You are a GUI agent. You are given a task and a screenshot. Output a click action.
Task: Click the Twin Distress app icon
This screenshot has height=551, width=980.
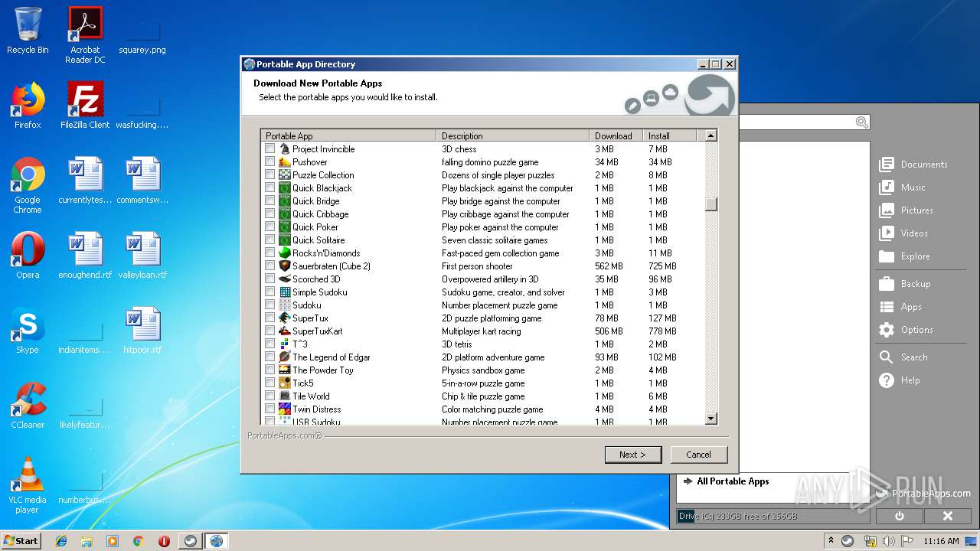click(x=285, y=409)
